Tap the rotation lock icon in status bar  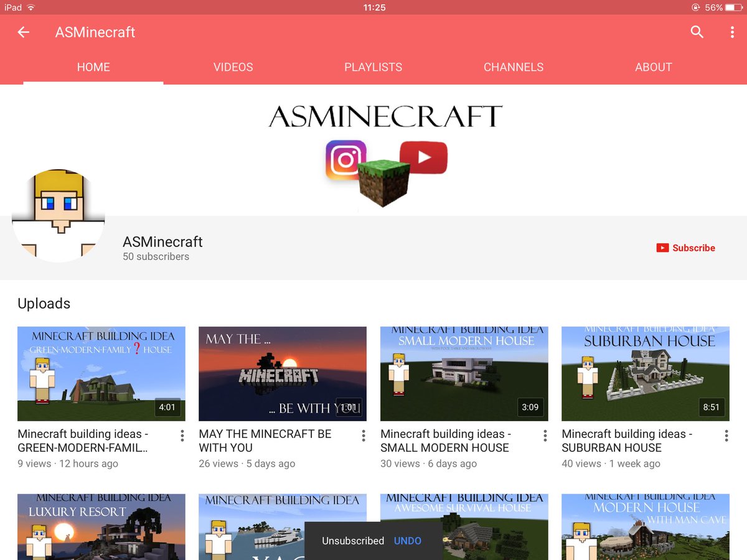point(696,7)
